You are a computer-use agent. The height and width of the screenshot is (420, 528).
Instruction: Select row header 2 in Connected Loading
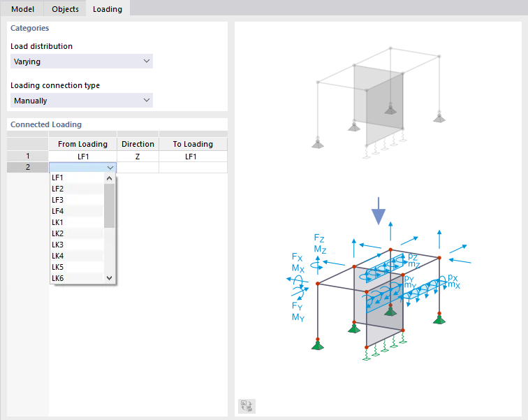[28, 167]
